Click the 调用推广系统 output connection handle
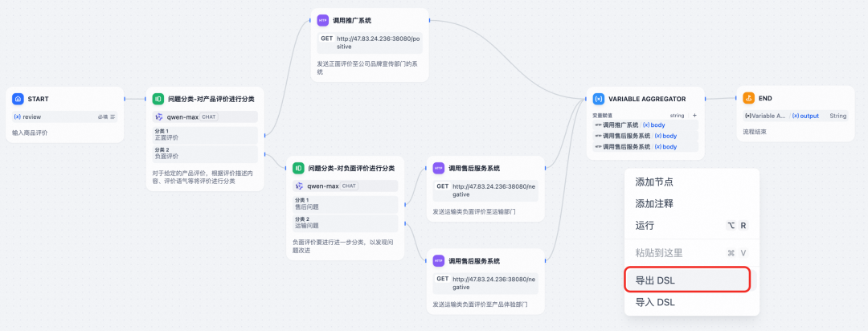 click(x=429, y=21)
